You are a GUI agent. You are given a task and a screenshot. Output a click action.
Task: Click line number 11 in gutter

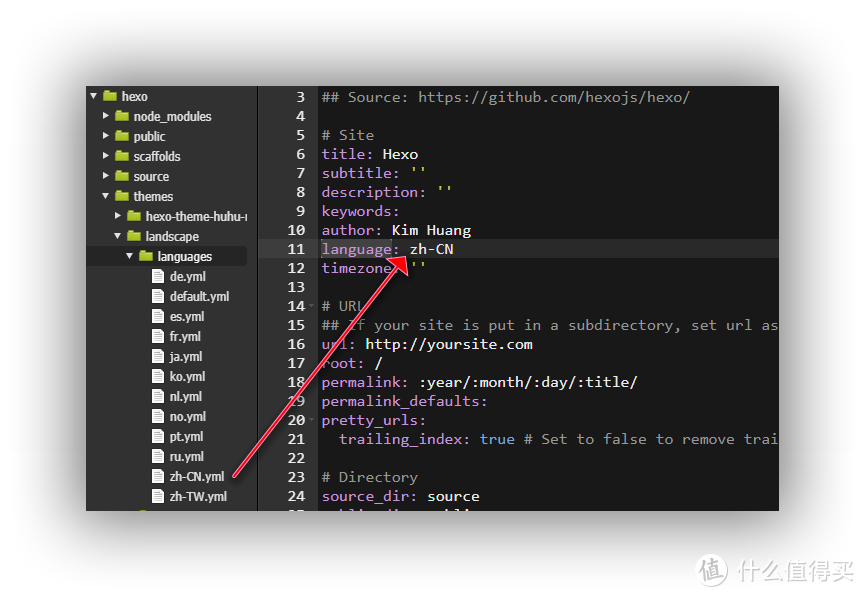coord(296,249)
